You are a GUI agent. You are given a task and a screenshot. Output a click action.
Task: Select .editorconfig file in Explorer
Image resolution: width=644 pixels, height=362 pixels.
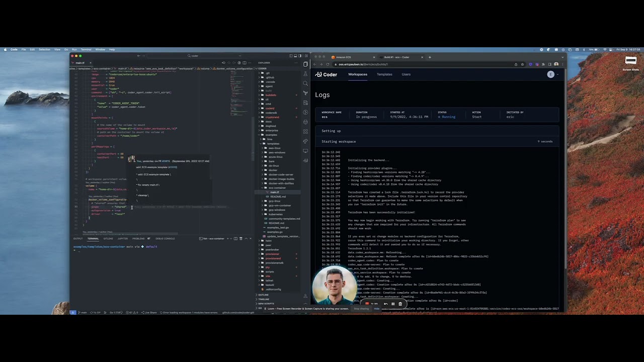pos(273,290)
